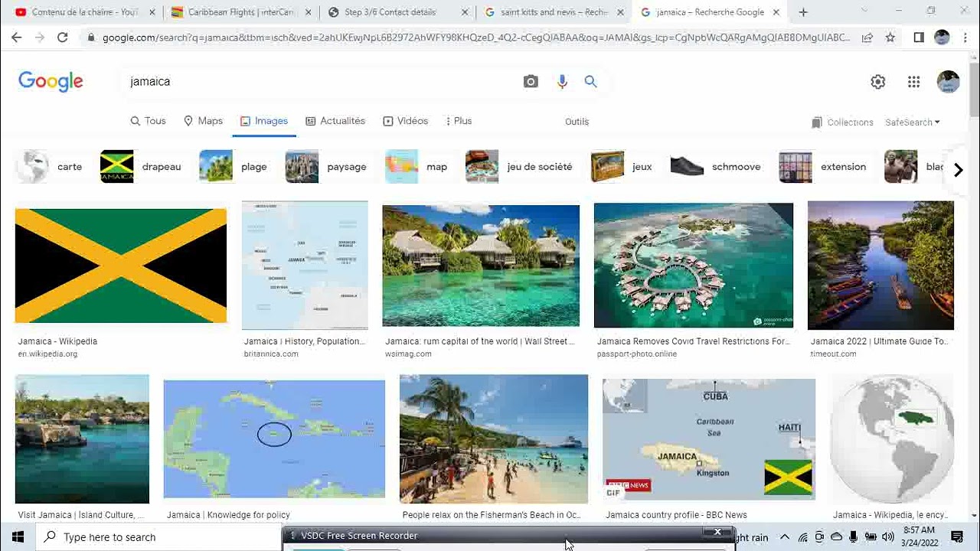Click the passport-photo.online source link

point(637,354)
